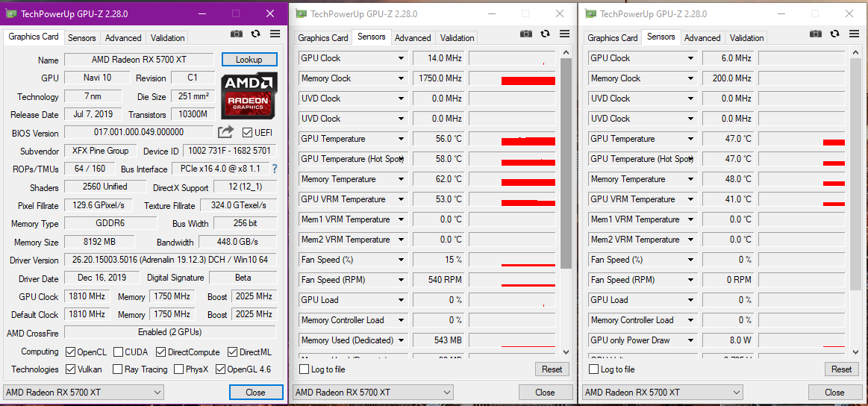Switch to Advanced tab in middle window
This screenshot has height=406, width=868.
click(x=413, y=37)
